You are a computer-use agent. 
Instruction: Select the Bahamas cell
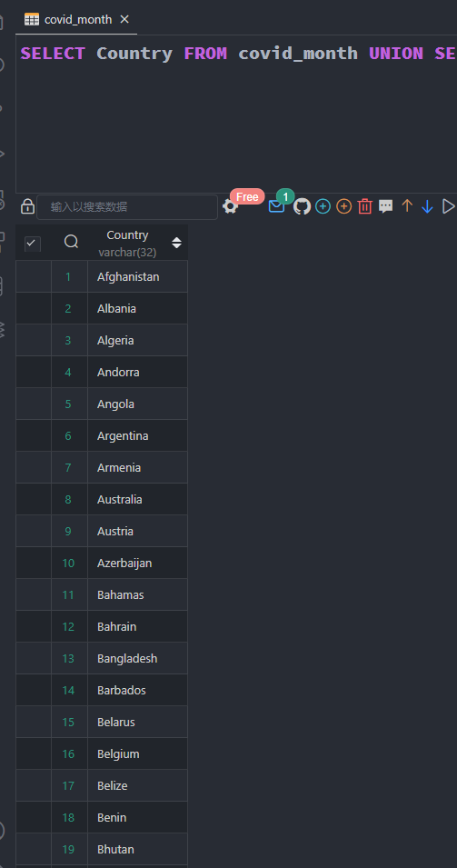coord(138,595)
